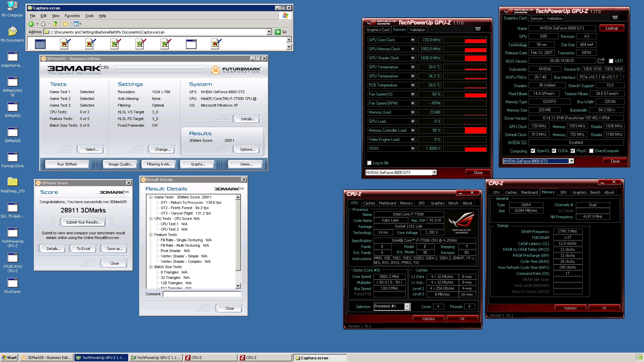Click Start button on taskbar

pyautogui.click(x=9, y=358)
